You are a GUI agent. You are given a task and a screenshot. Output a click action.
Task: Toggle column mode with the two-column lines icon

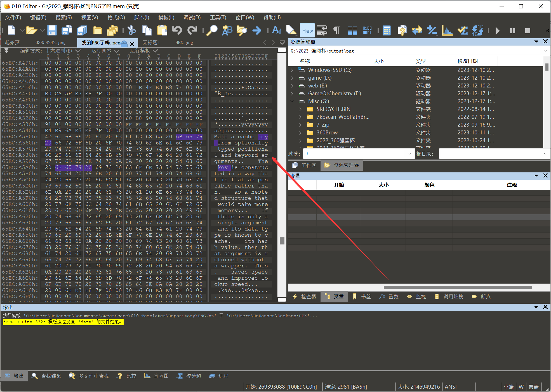(352, 30)
